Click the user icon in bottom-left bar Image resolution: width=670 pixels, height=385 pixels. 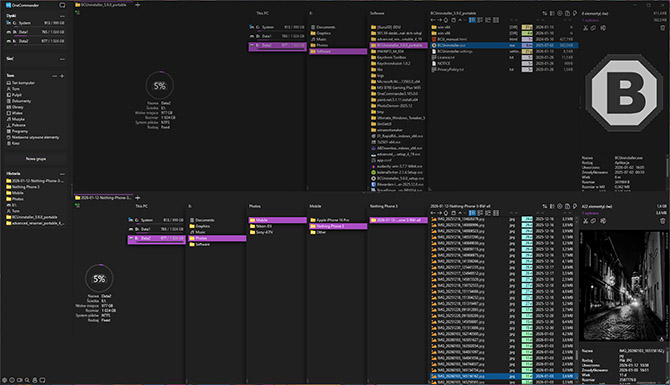tap(35, 380)
